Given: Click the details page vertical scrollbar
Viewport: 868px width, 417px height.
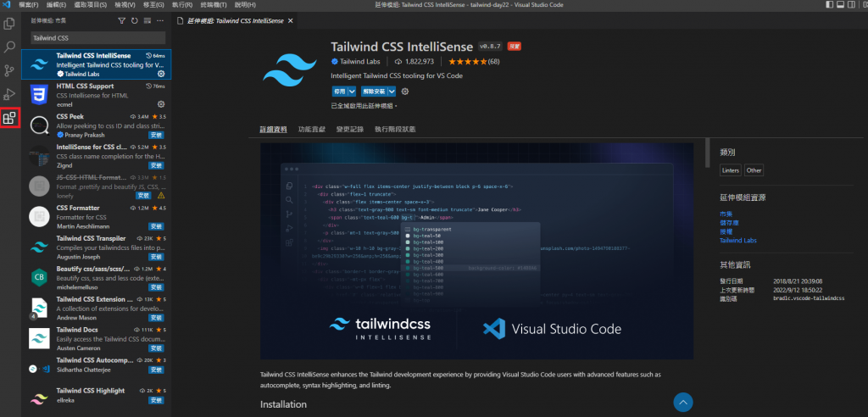Looking at the screenshot, I should pos(707,153).
